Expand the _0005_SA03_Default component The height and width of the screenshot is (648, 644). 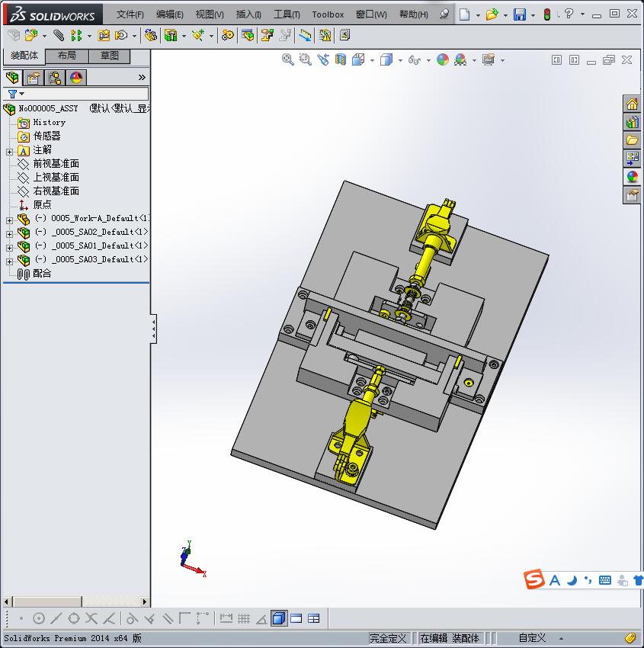tap(9, 261)
